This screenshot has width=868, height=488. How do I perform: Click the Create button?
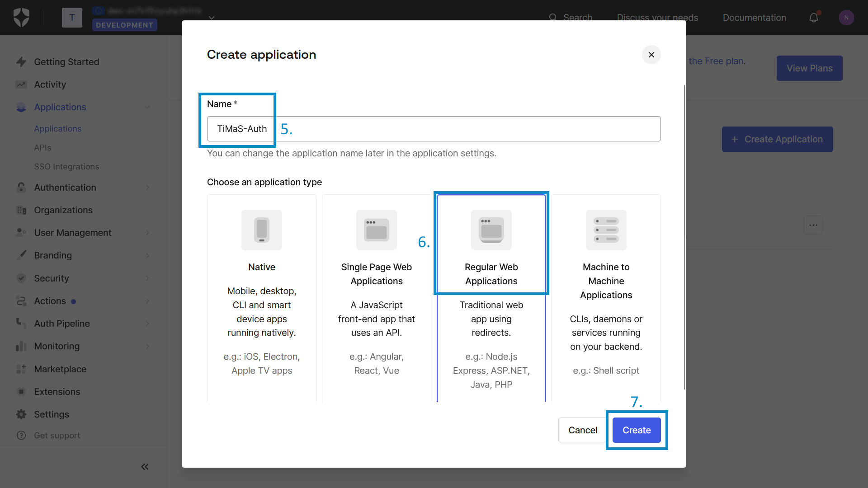(637, 430)
